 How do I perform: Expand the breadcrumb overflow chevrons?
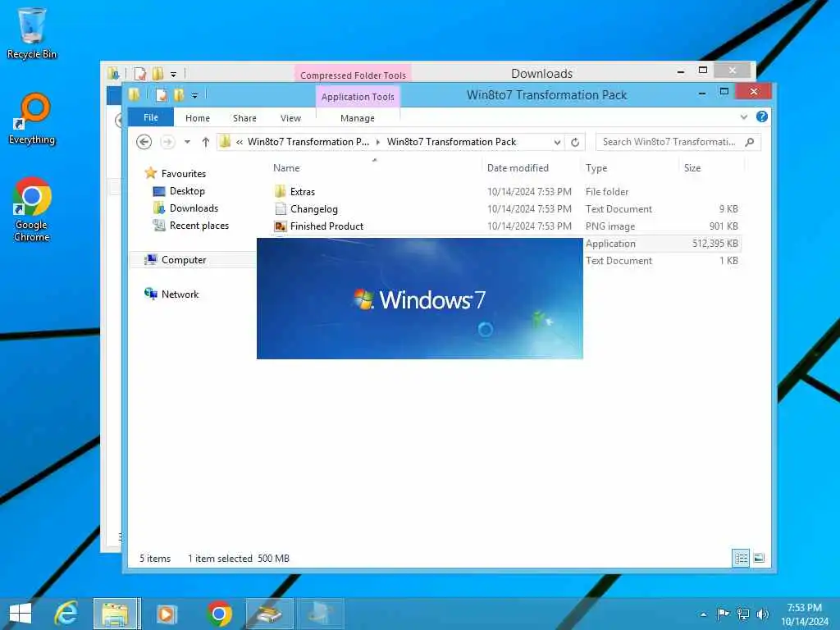pyautogui.click(x=239, y=142)
